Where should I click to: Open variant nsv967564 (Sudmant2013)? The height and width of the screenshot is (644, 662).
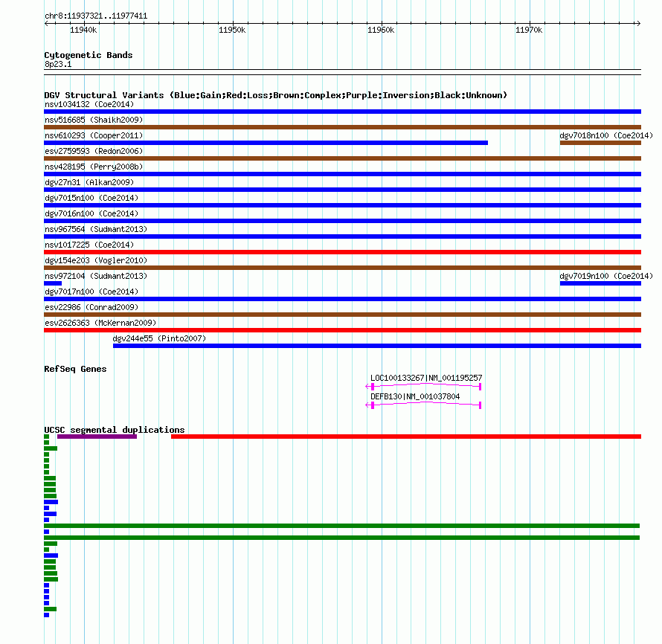[96, 229]
